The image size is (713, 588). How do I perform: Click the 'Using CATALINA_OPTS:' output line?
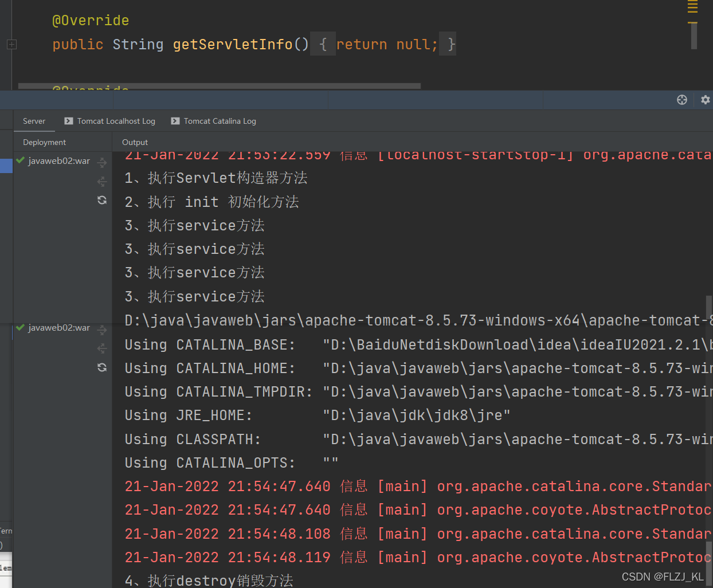(x=231, y=462)
